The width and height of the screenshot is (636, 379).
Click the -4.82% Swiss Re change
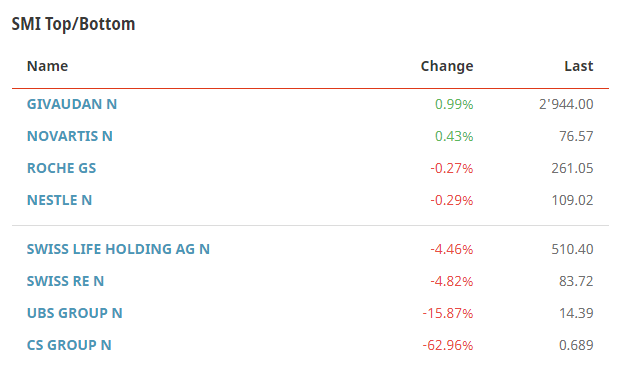point(452,282)
